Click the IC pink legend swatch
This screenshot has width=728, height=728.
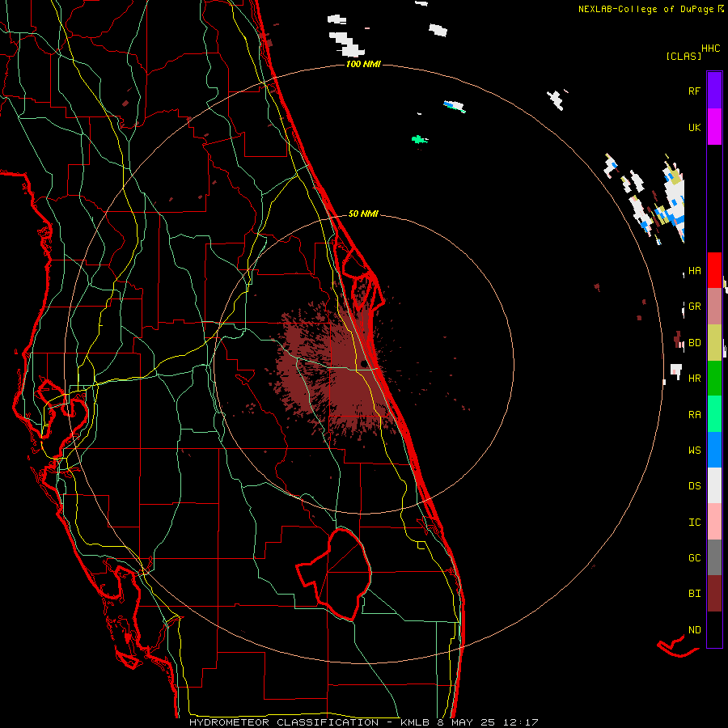(714, 522)
